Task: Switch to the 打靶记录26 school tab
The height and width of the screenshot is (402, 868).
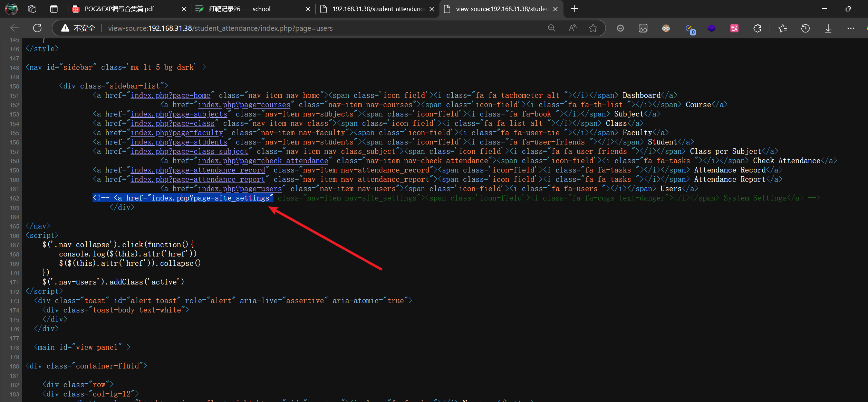Action: click(x=239, y=9)
